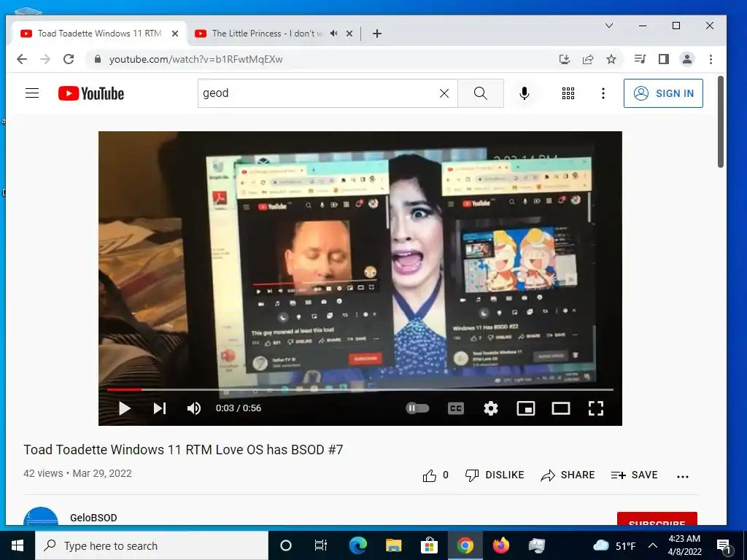Go forward in browser history

(45, 59)
